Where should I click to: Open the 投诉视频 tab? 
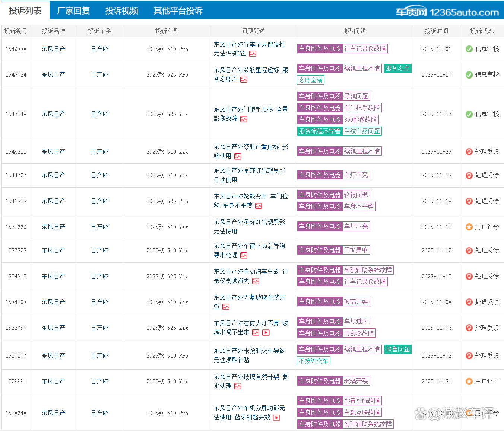tap(122, 11)
